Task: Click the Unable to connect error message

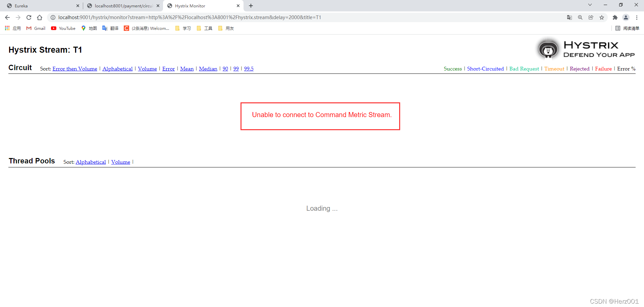Action: pyautogui.click(x=322, y=115)
